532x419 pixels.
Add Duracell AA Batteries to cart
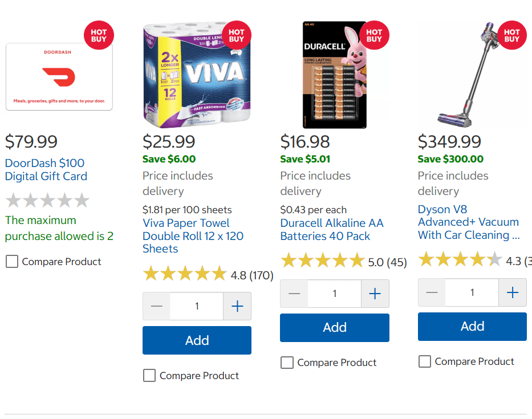click(335, 327)
